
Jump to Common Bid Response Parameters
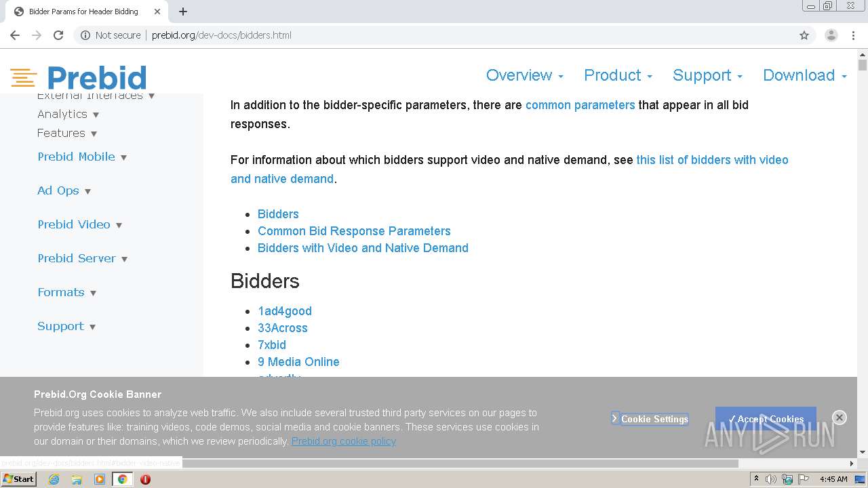[x=354, y=230]
